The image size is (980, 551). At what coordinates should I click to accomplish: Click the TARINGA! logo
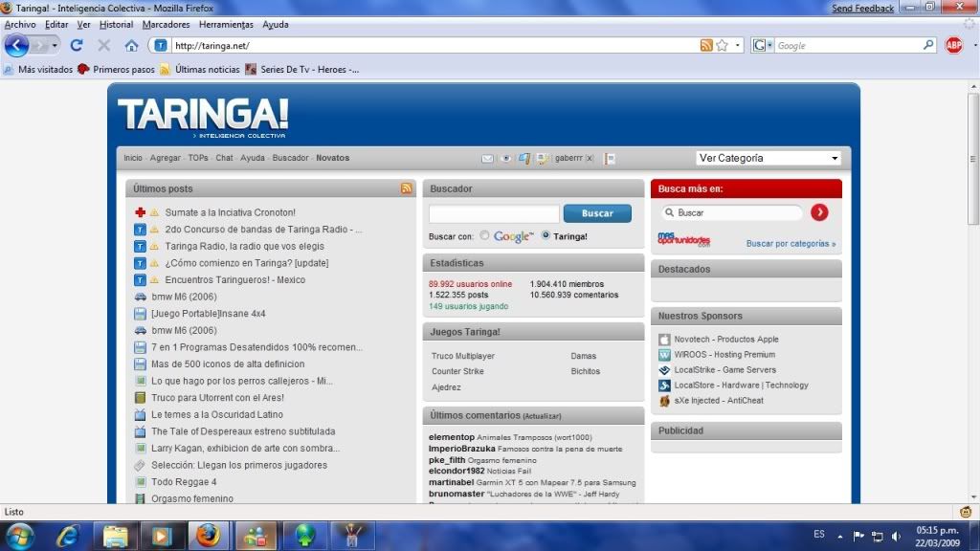(203, 117)
